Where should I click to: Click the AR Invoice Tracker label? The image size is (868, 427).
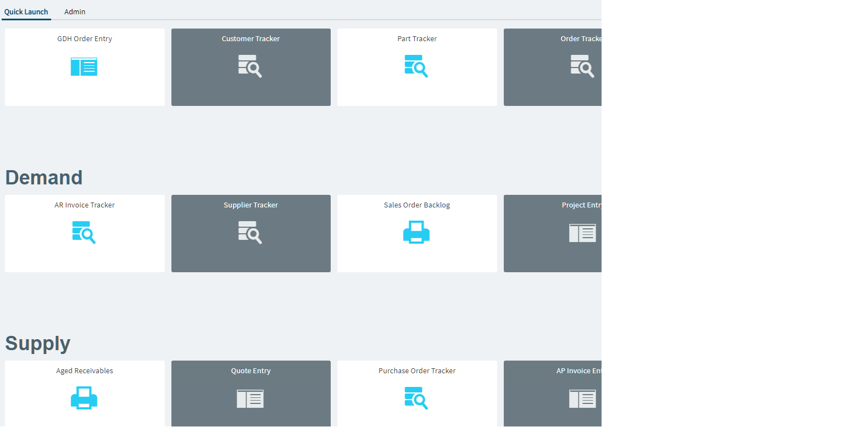pos(85,205)
